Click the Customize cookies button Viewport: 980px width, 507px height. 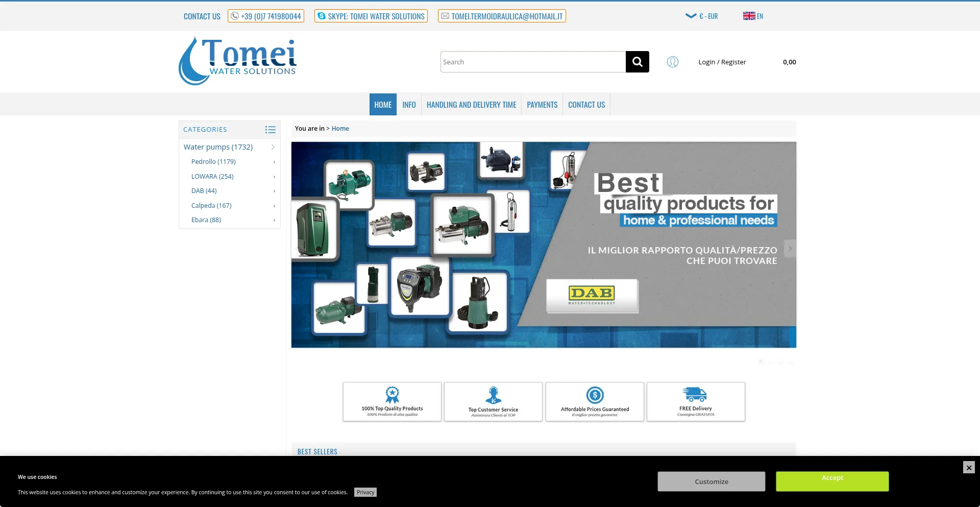click(x=711, y=481)
